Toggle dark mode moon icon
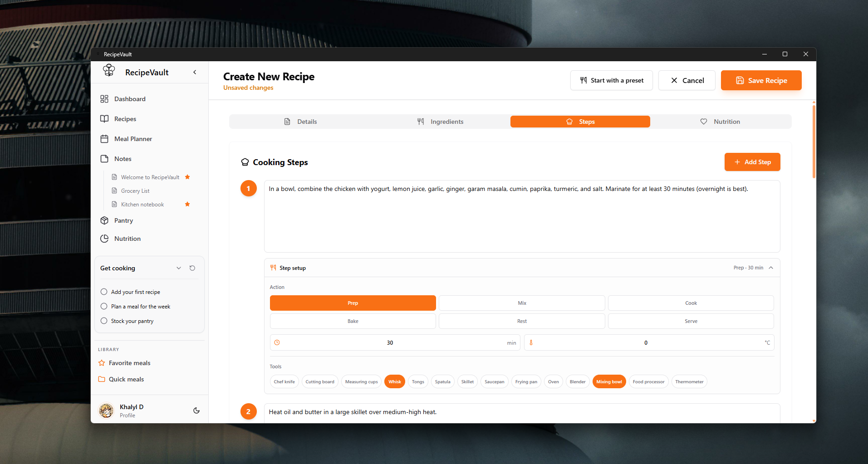Viewport: 868px width, 464px height. click(196, 410)
